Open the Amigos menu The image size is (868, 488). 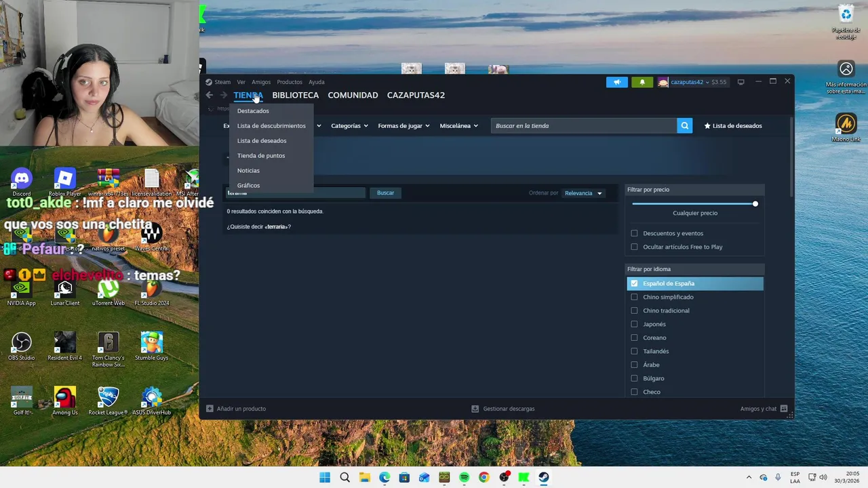tap(261, 82)
